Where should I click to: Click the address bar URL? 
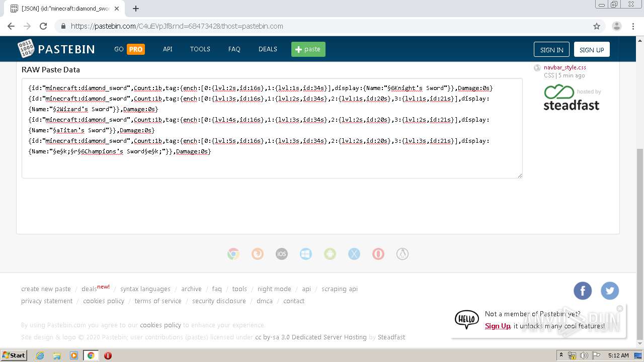click(177, 26)
